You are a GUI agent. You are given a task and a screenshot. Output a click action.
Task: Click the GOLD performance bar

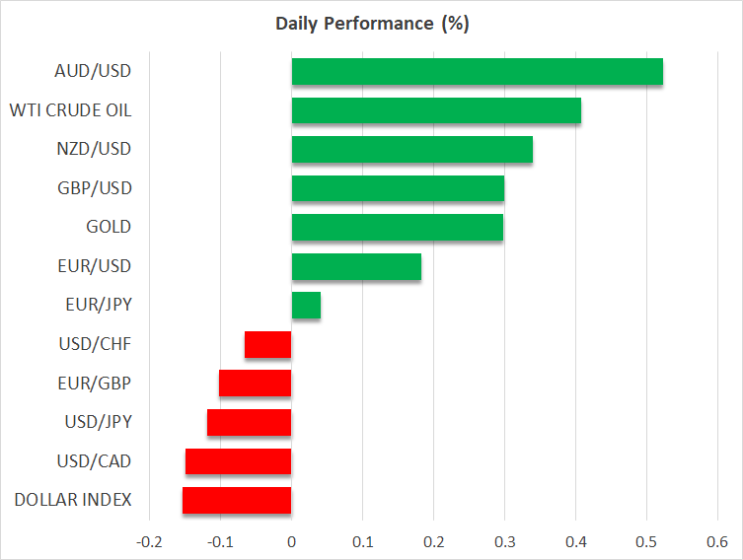tap(397, 228)
